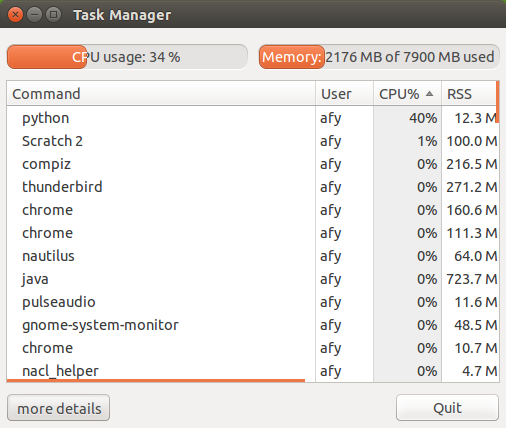Select the thunderbird process
The image size is (506, 428).
pos(252,187)
